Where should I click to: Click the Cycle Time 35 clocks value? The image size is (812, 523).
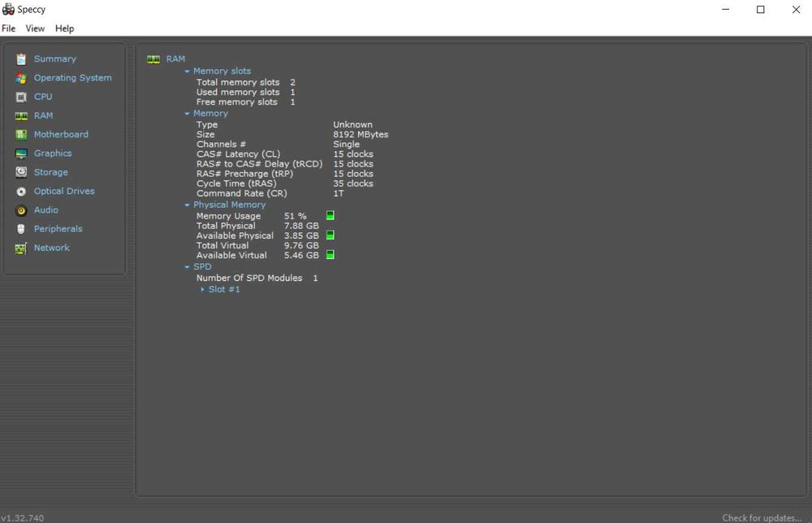(x=353, y=184)
